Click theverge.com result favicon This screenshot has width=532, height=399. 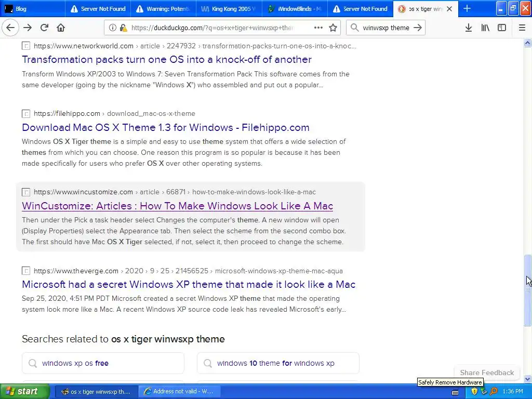(x=26, y=271)
